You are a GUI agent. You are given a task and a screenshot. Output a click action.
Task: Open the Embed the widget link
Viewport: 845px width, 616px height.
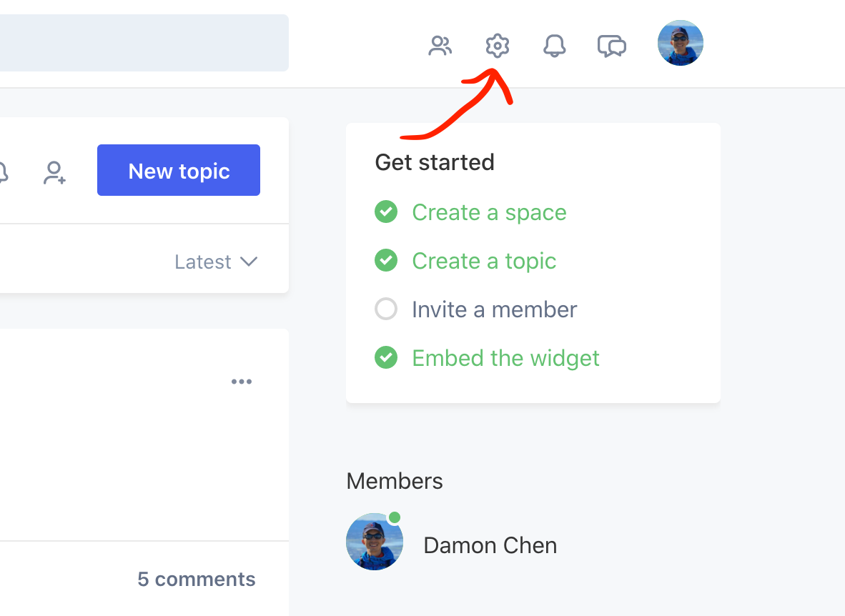505,357
